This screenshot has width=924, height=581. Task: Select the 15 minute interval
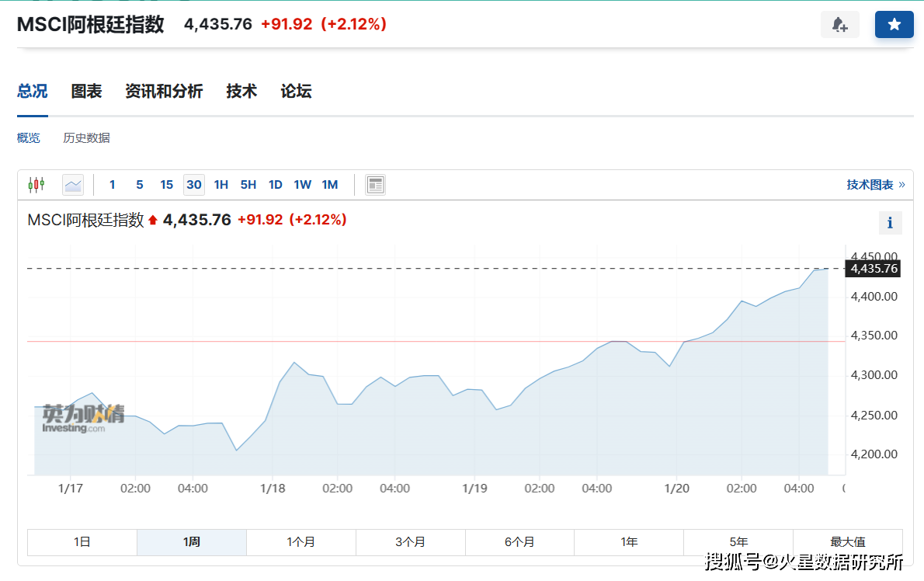167,185
